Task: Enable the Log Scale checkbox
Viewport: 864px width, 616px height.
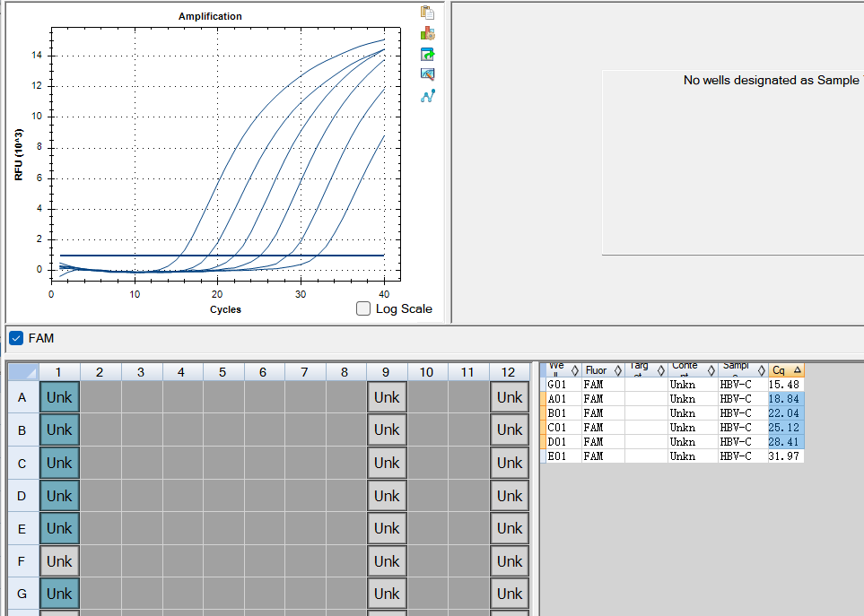Action: (x=363, y=308)
